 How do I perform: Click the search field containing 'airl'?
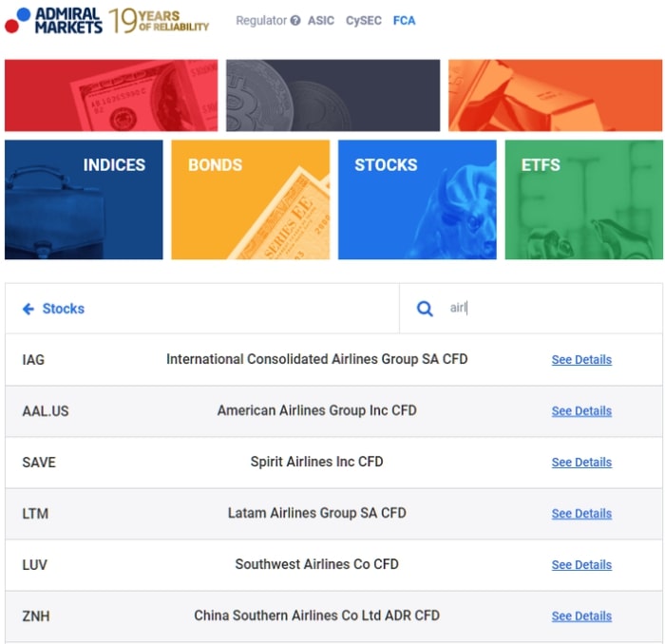(x=530, y=308)
